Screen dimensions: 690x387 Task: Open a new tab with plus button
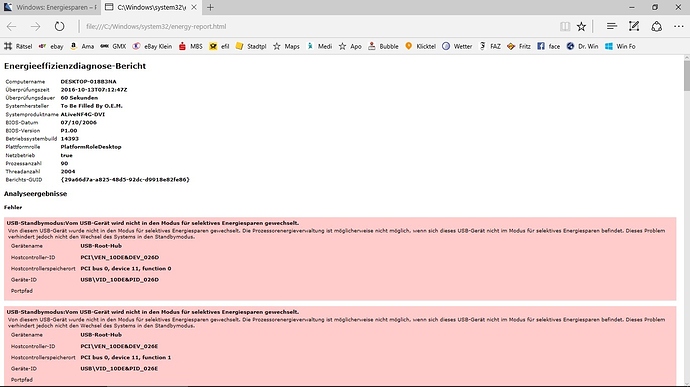click(x=210, y=7)
